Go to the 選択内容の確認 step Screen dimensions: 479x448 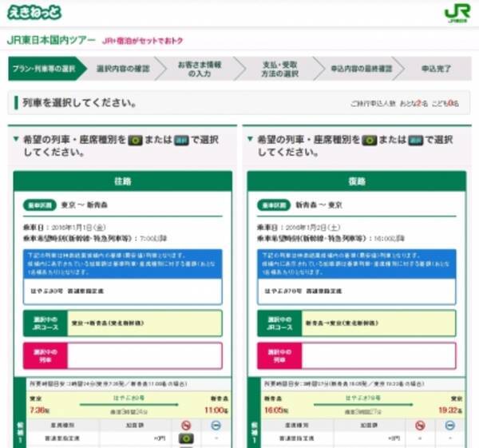123,69
